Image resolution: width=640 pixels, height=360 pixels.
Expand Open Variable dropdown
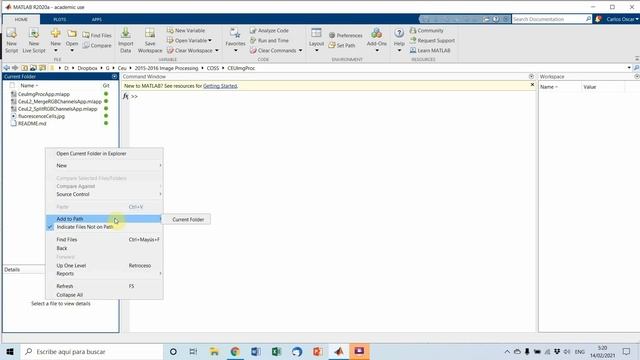point(210,40)
